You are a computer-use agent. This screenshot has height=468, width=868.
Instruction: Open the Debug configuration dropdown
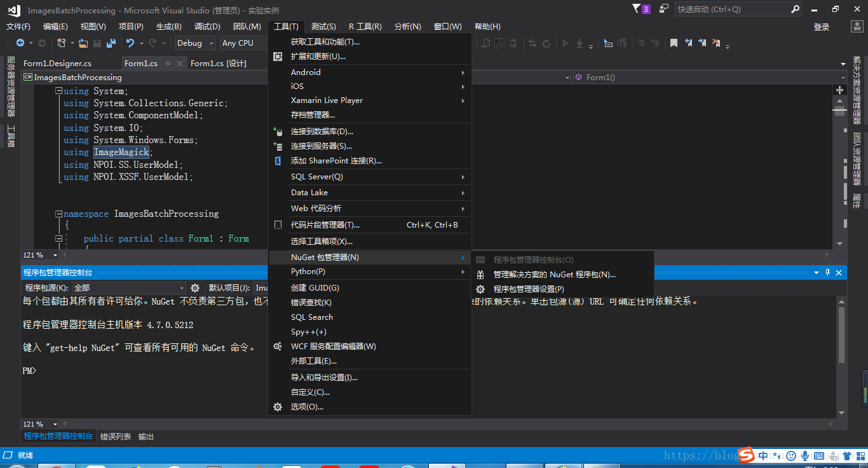click(x=195, y=43)
